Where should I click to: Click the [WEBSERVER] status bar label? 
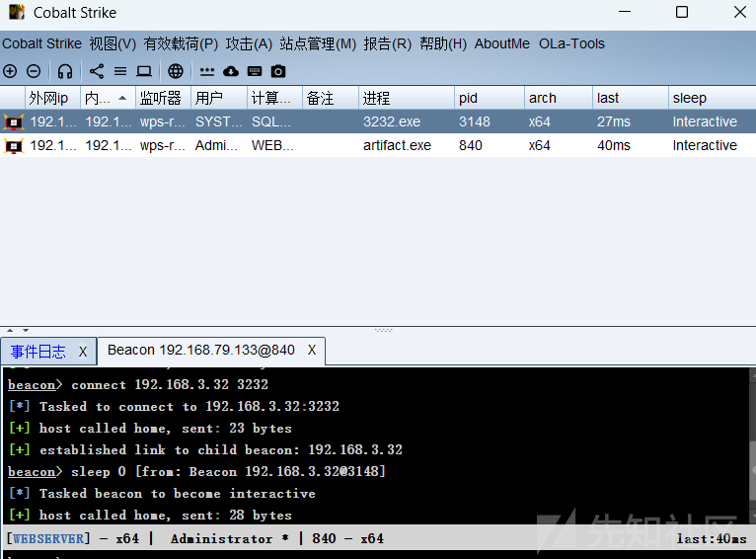[48, 538]
